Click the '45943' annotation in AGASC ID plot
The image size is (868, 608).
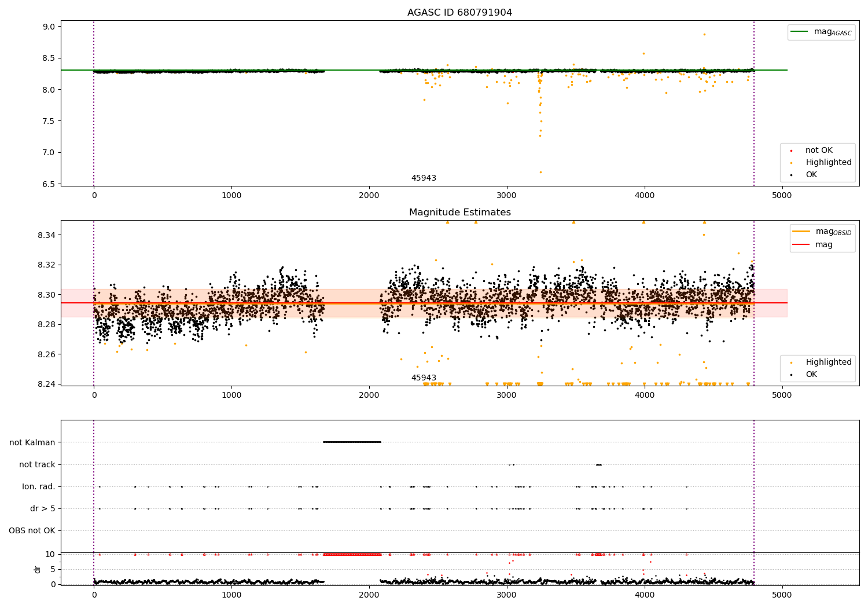tap(424, 178)
